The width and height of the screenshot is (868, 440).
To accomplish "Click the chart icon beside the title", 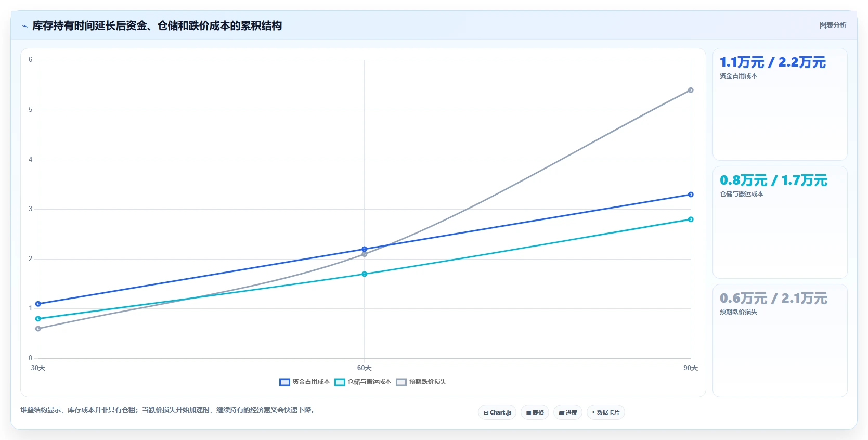I will [x=24, y=26].
